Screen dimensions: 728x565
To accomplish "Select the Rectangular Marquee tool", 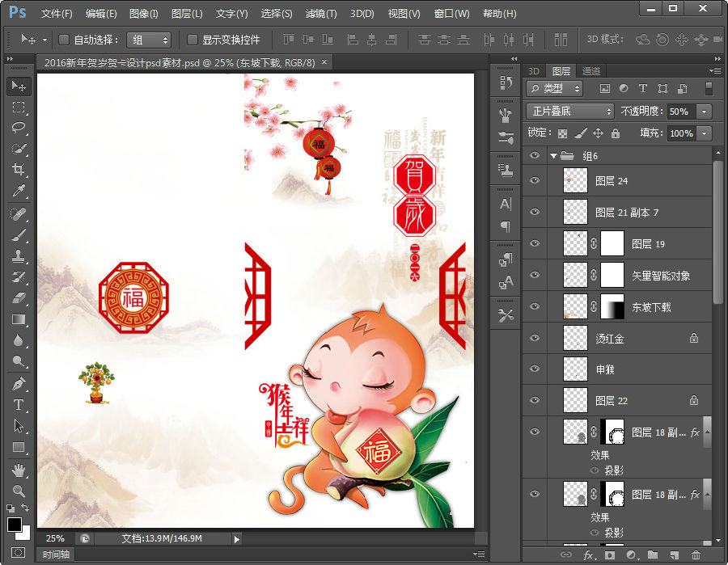I will tap(19, 108).
